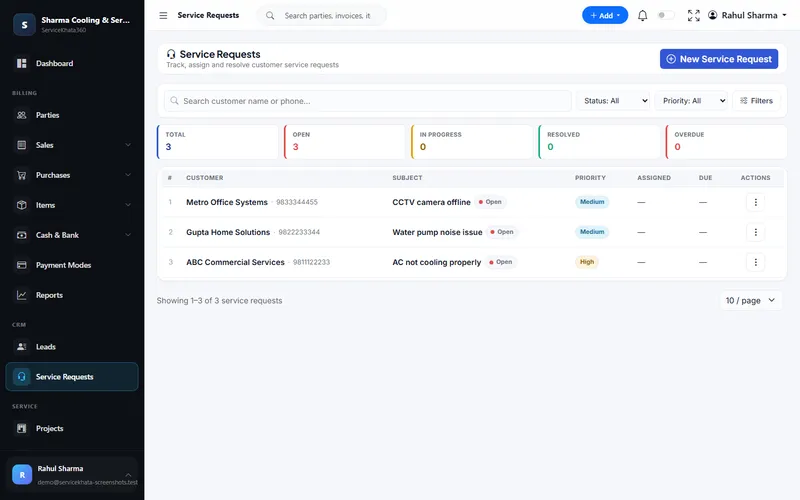Click the Service Requests headset sidebar icon
The width and height of the screenshot is (800, 500).
21,377
